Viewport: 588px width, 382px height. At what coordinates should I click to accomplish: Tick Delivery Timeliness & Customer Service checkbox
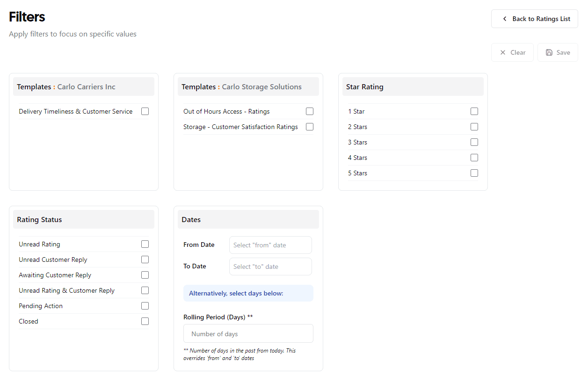[x=145, y=111]
